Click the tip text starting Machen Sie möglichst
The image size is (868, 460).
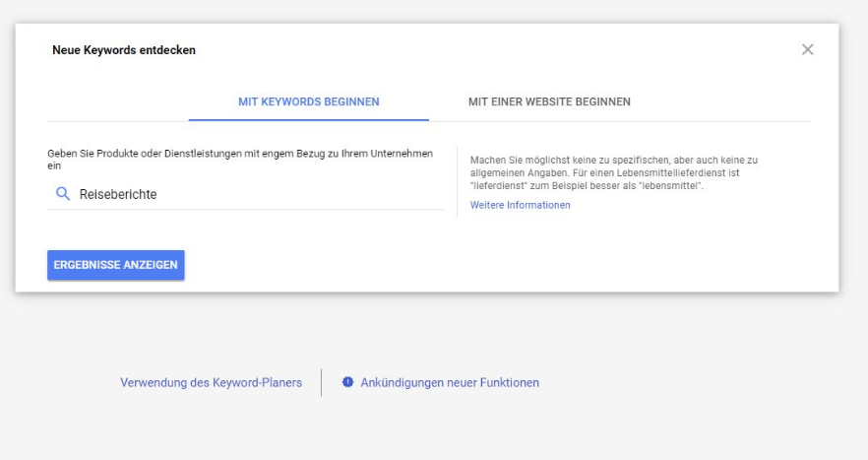point(614,173)
